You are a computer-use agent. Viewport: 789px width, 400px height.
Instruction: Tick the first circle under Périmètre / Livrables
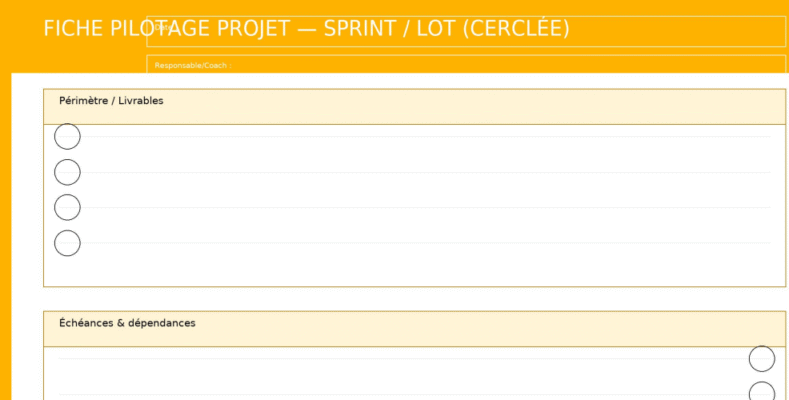tap(67, 137)
